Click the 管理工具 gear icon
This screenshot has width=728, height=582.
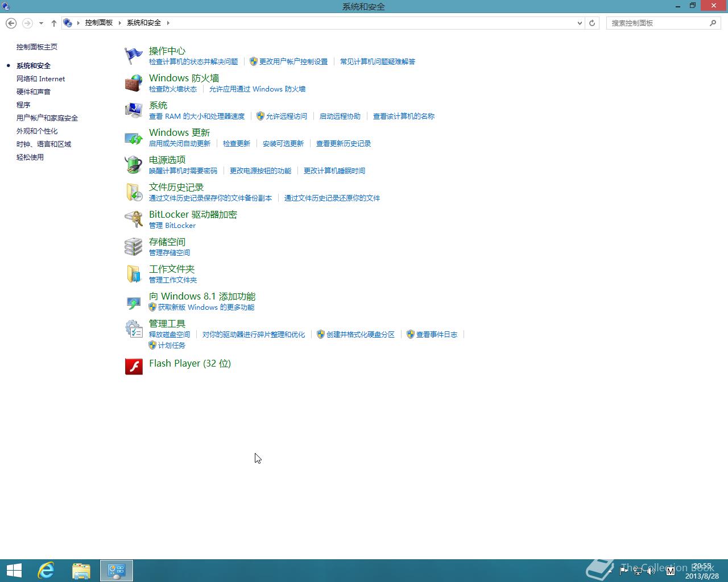click(x=134, y=329)
